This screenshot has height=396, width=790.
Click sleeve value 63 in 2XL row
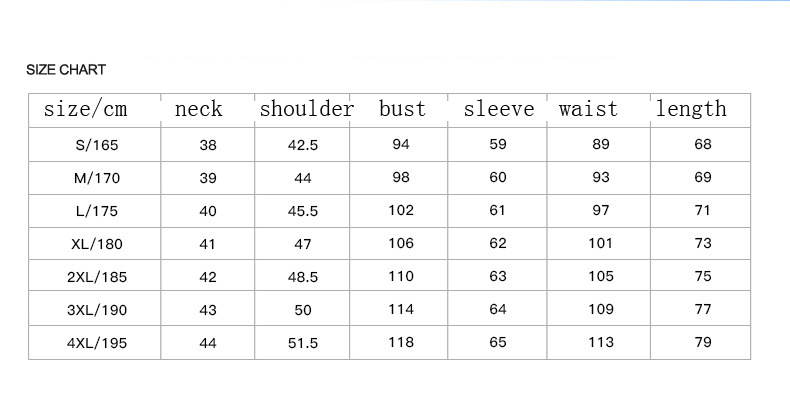(x=498, y=276)
